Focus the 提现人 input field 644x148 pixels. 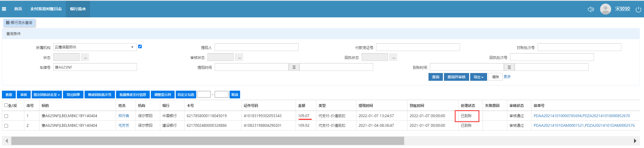coord(257,47)
